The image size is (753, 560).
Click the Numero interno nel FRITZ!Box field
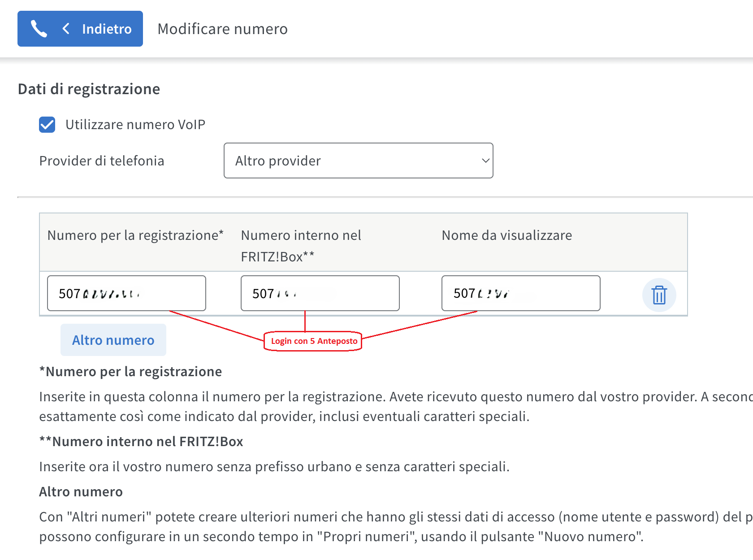pyautogui.click(x=320, y=293)
